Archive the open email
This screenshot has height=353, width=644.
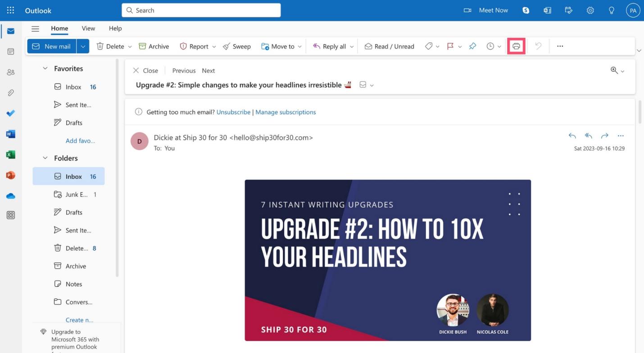(154, 46)
